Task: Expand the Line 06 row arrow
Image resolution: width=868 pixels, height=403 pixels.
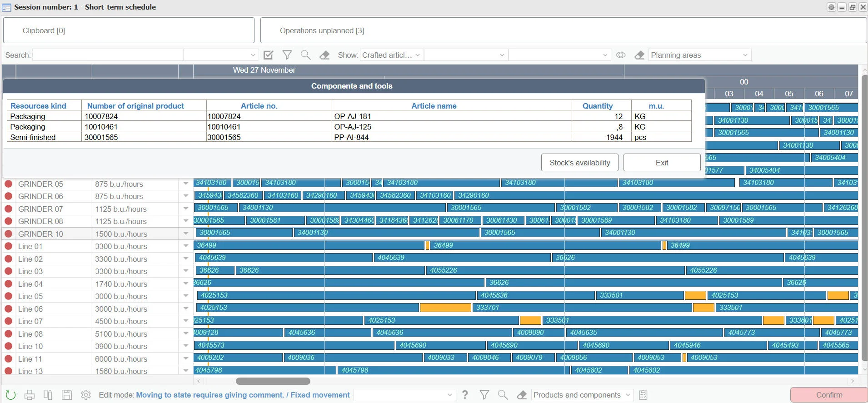Action: (x=186, y=308)
